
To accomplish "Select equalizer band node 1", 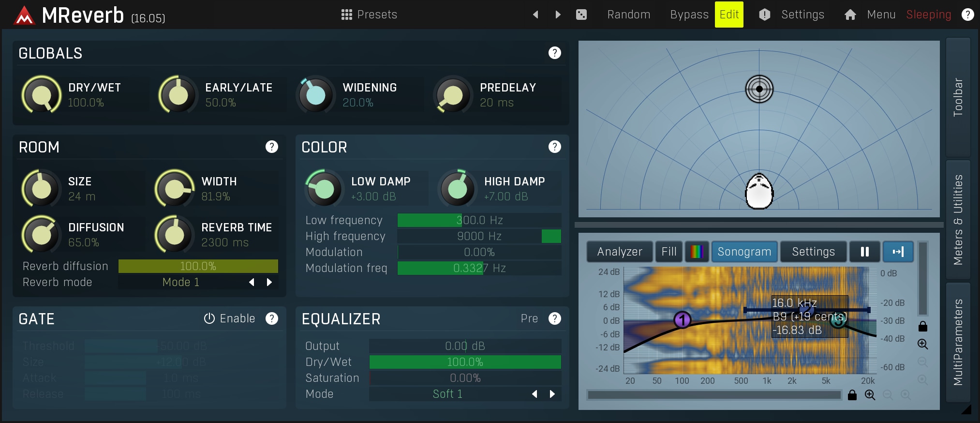I will [682, 319].
